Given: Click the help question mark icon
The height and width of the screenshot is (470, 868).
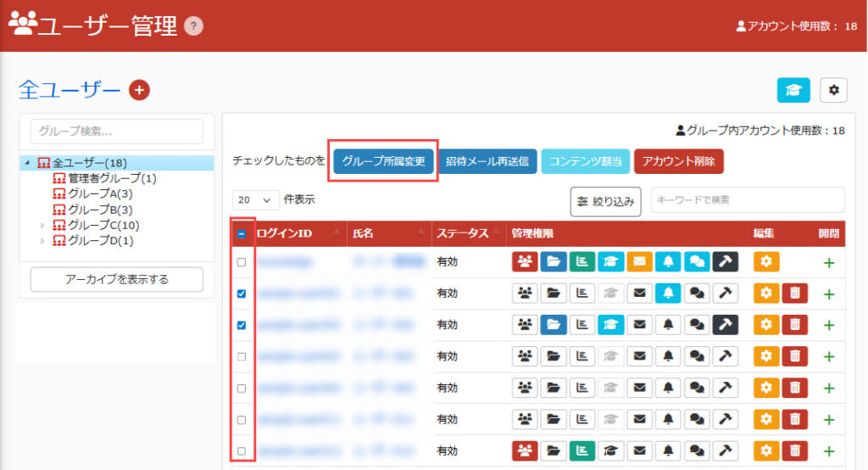Looking at the screenshot, I should (193, 26).
